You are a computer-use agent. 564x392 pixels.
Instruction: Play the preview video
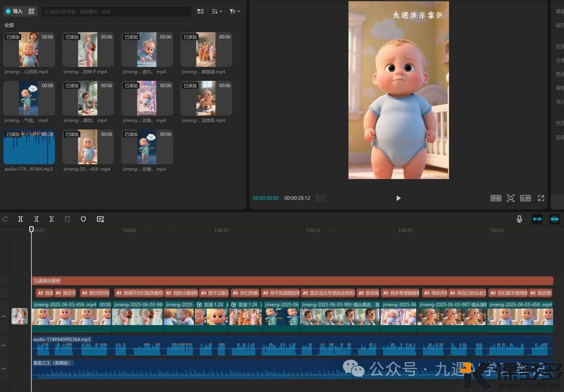(398, 198)
